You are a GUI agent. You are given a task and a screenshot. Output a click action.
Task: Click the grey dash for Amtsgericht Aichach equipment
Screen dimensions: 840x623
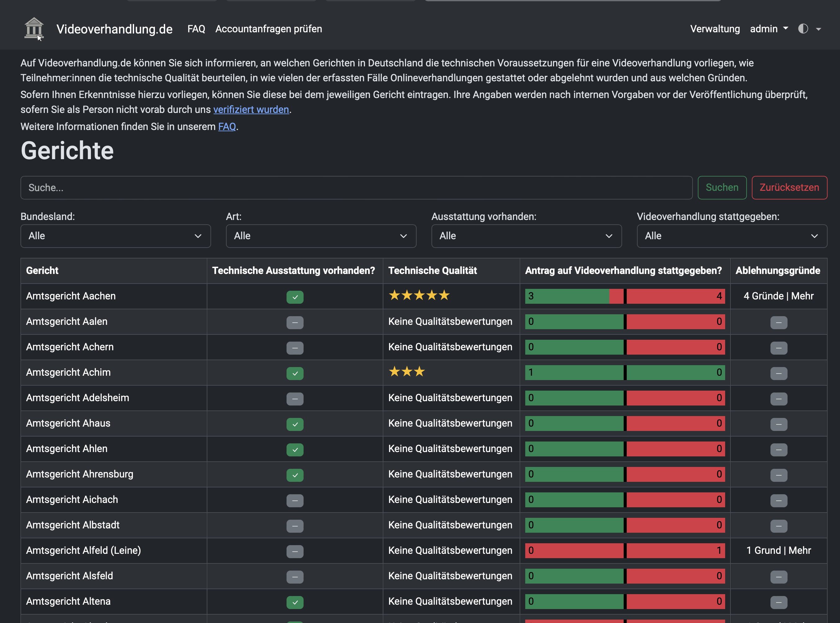click(295, 500)
